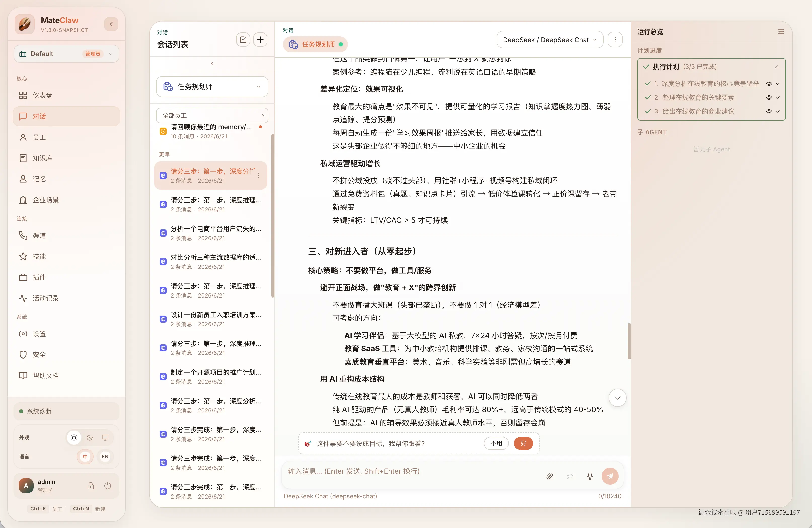
Task: Open the 任务规划师 agent dropdown
Action: pos(212,87)
